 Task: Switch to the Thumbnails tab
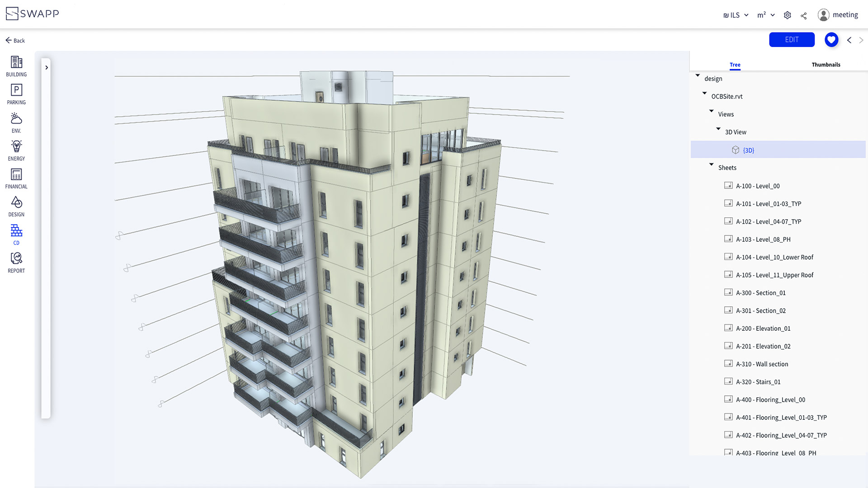tap(826, 65)
